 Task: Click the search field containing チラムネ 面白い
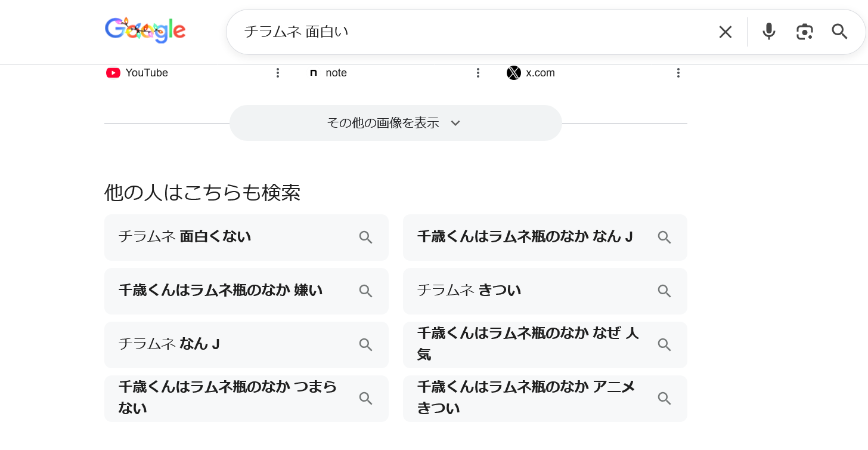[x=465, y=32]
